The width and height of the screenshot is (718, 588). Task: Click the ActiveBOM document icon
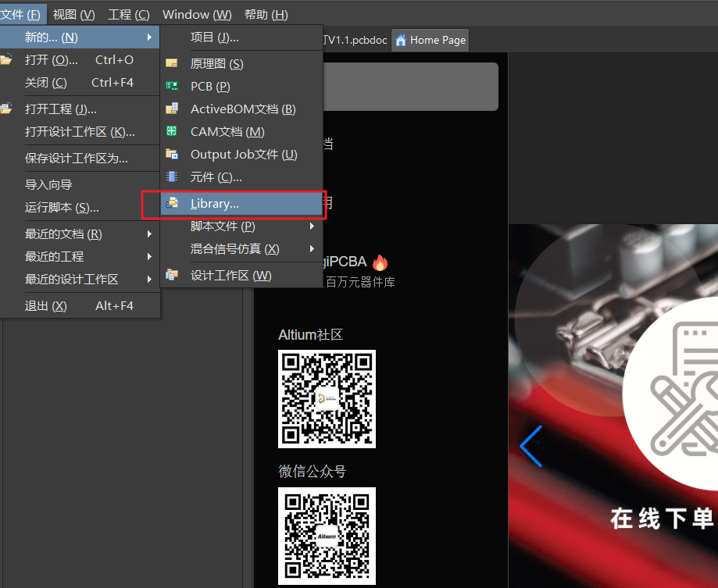(172, 109)
